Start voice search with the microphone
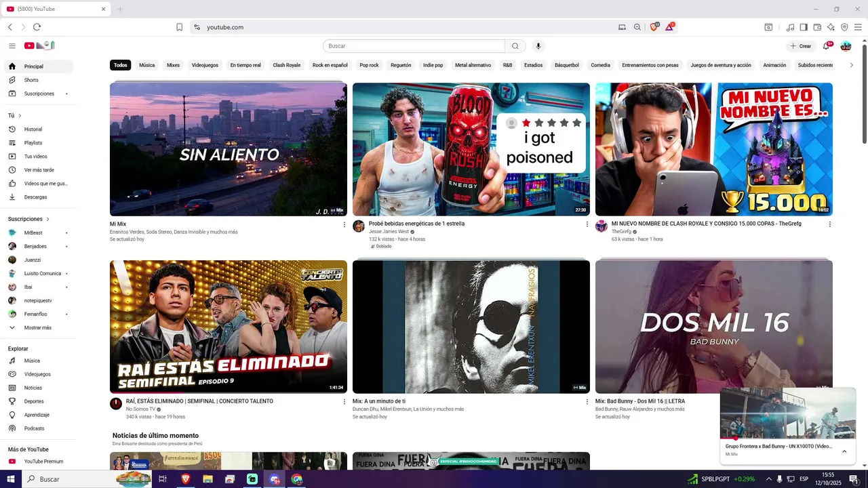Image resolution: width=868 pixels, height=488 pixels. pos(538,46)
